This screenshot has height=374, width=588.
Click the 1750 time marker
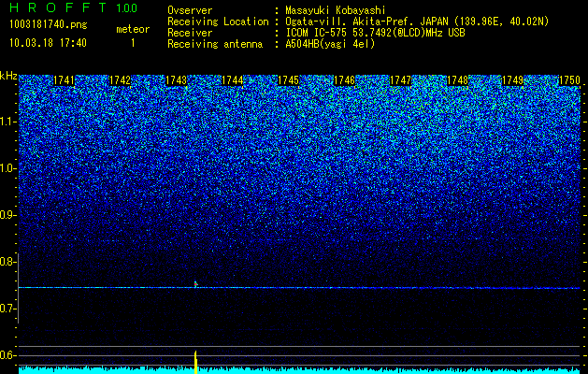click(x=569, y=80)
